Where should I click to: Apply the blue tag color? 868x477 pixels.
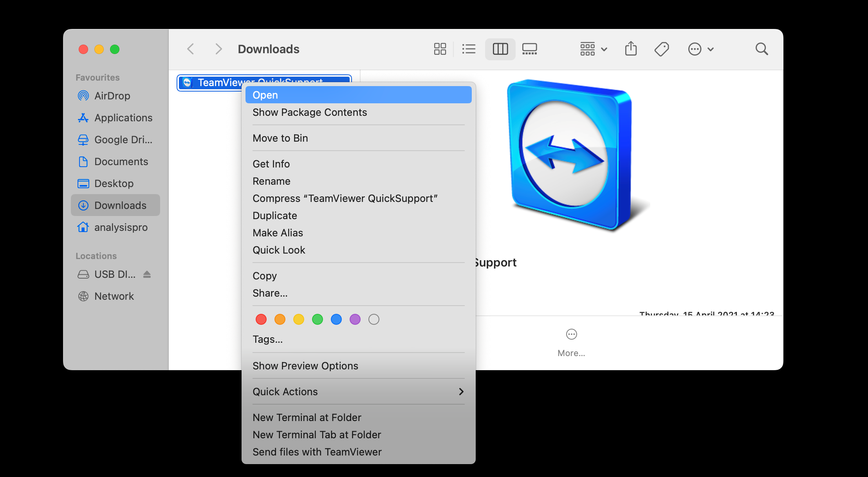coord(336,319)
